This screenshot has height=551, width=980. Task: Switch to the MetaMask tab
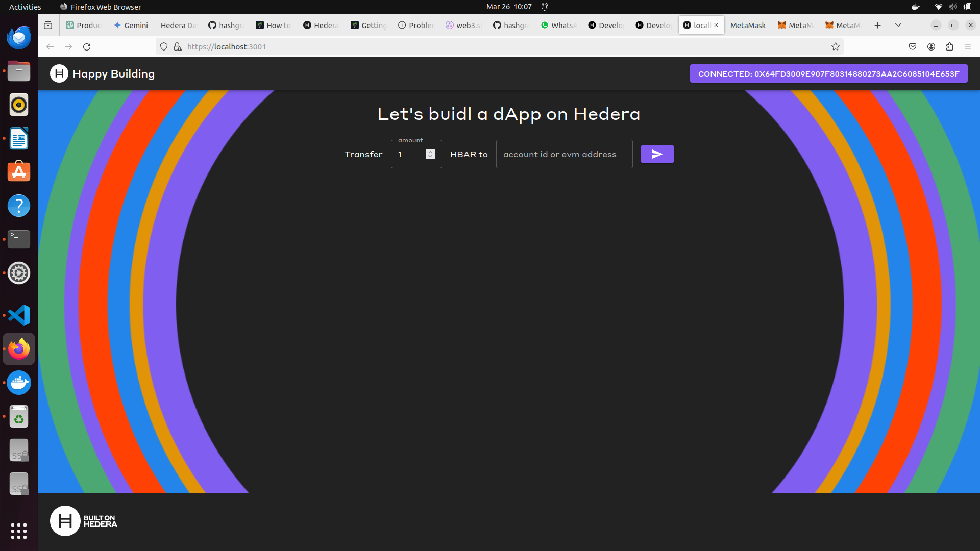point(747,24)
